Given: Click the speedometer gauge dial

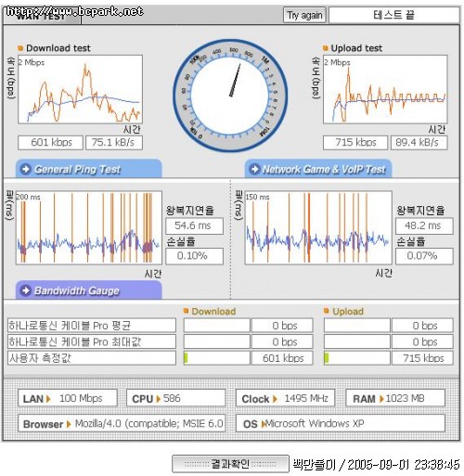Looking at the screenshot, I should coord(230,96).
